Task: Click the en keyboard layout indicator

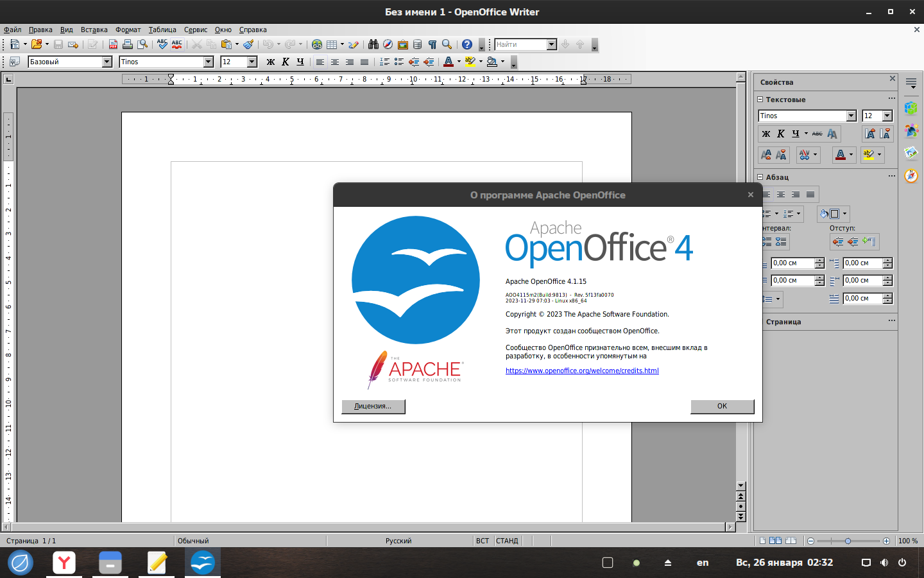Action: tap(703, 563)
